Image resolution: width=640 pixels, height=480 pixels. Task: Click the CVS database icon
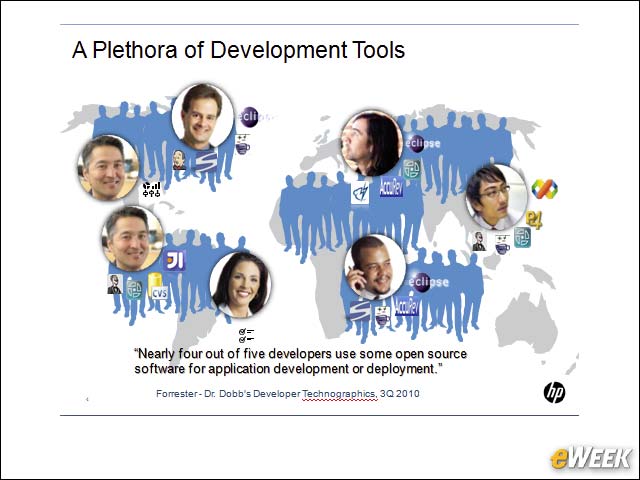point(158,287)
